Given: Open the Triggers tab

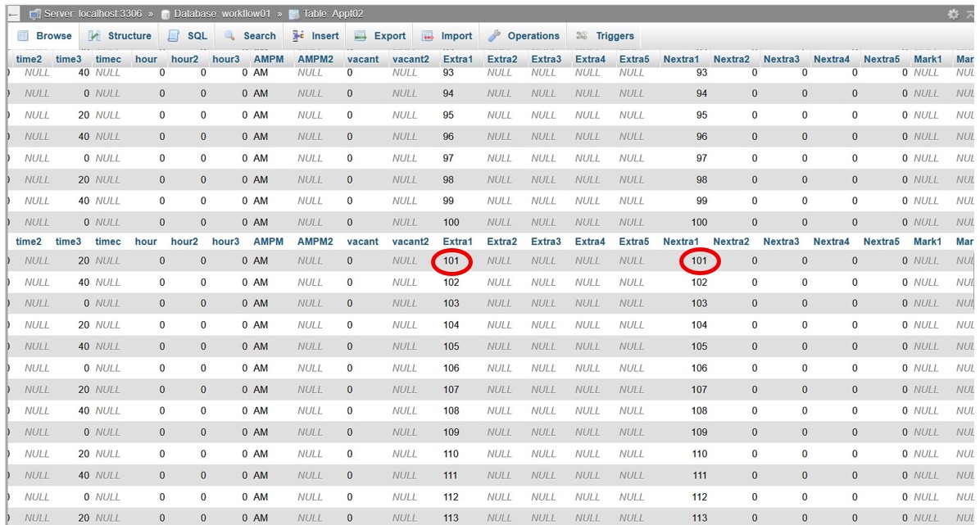Looking at the screenshot, I should coord(606,36).
